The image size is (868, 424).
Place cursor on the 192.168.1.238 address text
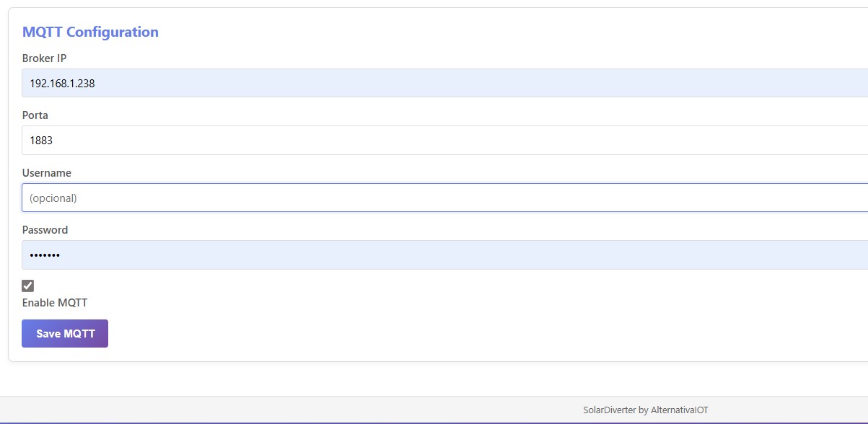(x=62, y=84)
